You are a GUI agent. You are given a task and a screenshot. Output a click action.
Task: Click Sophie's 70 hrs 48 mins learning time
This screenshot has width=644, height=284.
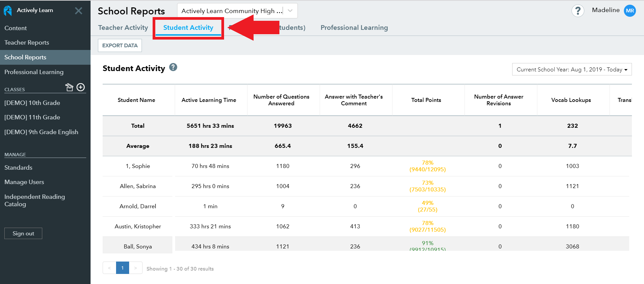(210, 166)
